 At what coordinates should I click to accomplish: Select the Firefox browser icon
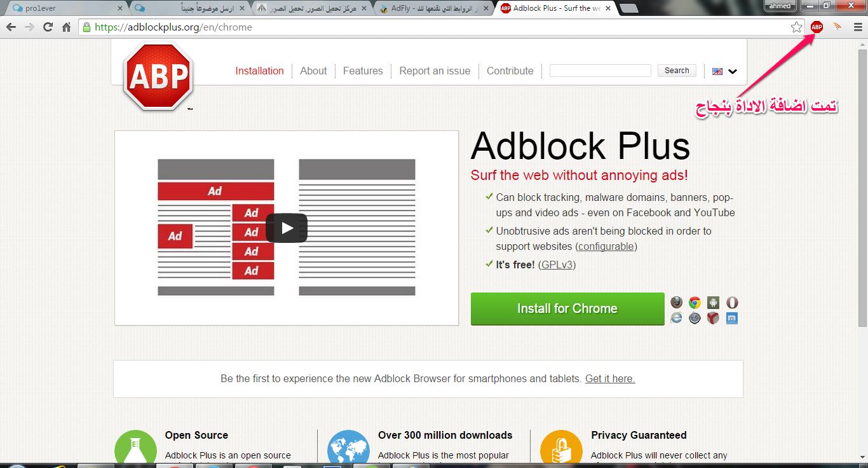click(677, 303)
